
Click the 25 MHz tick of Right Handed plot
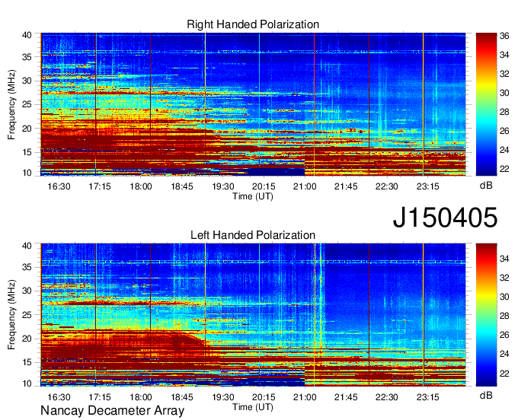27,104
